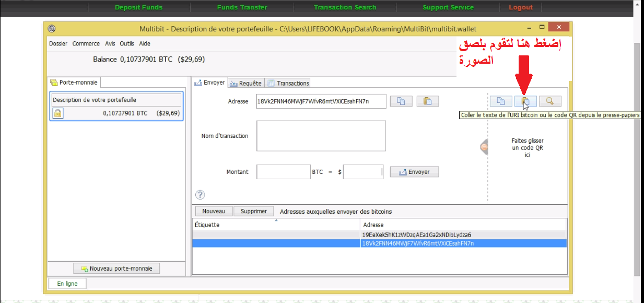Click the padlock icon in the wallet entry
This screenshot has height=303, width=644.
click(58, 113)
